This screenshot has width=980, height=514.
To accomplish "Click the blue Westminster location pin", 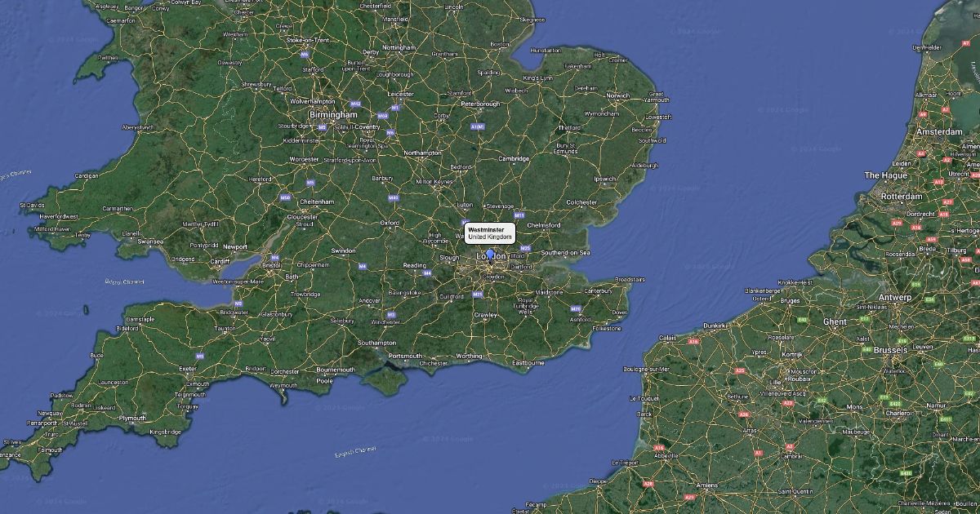I will pyautogui.click(x=490, y=255).
